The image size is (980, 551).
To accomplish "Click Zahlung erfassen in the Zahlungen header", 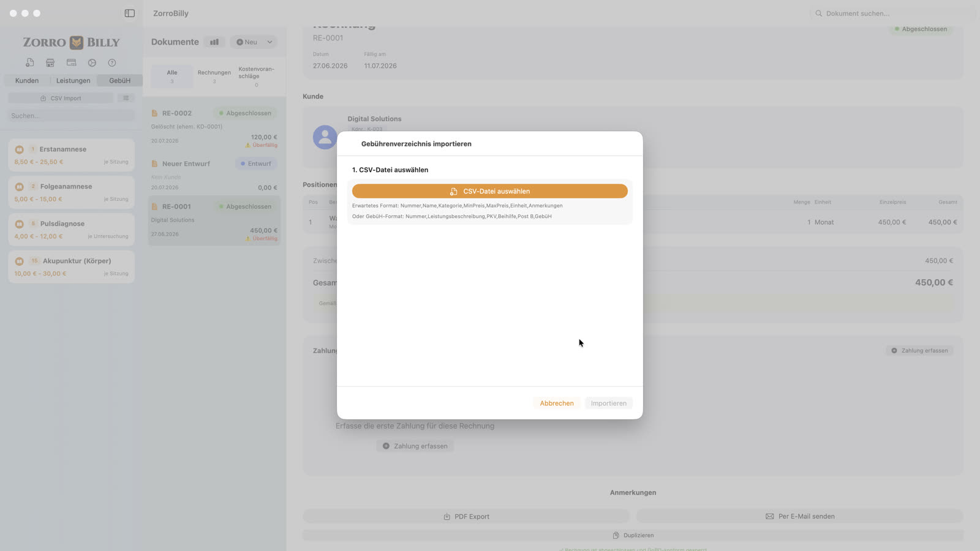I will click(919, 350).
